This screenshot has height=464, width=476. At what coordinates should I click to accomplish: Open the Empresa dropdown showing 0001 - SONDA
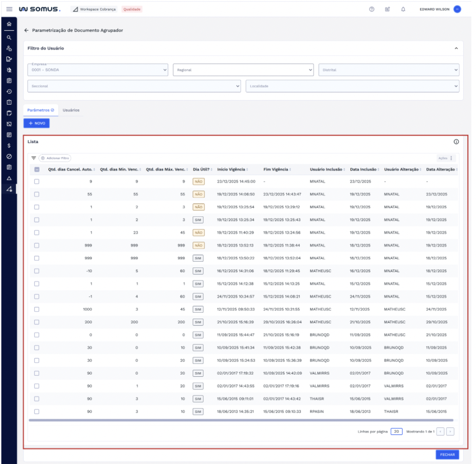click(x=98, y=70)
